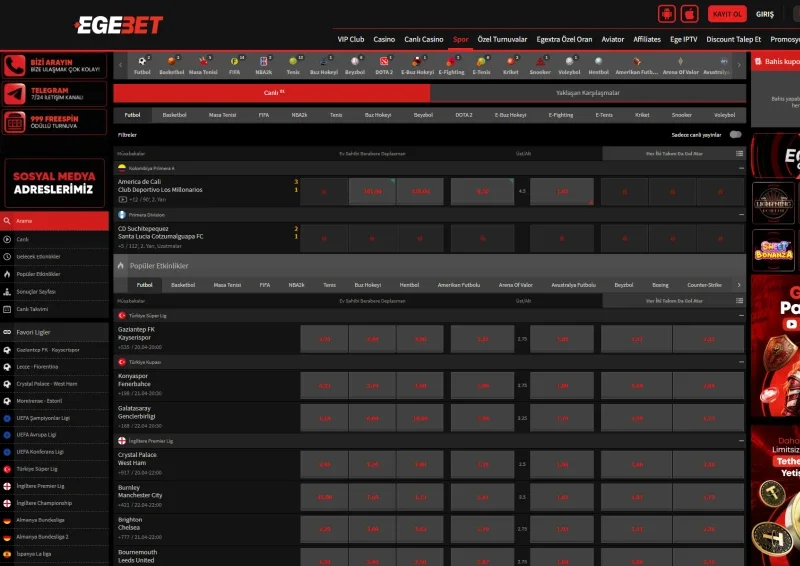Collapse the Kolombiya Primera A league section
This screenshot has width=800, height=566.
pyautogui.click(x=741, y=168)
